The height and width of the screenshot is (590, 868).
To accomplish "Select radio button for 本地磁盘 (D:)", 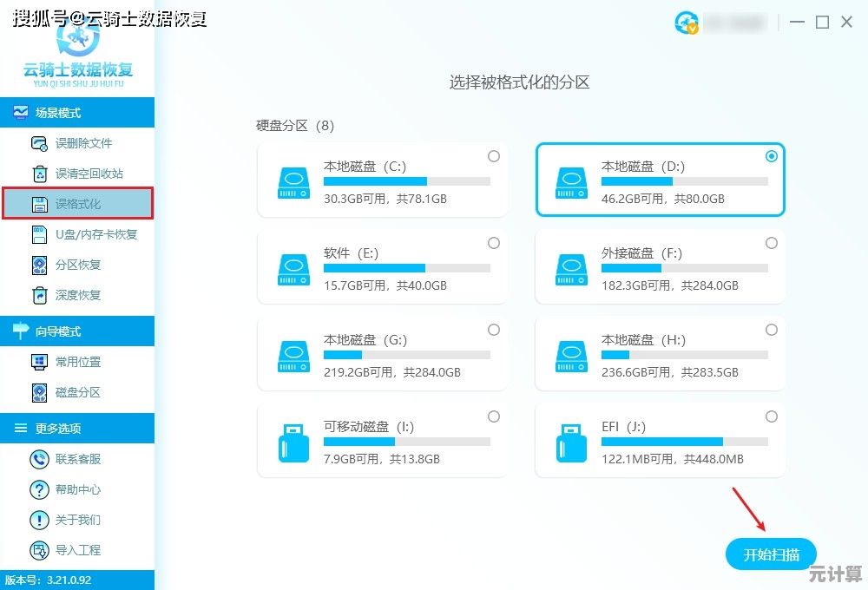I will click(x=772, y=156).
